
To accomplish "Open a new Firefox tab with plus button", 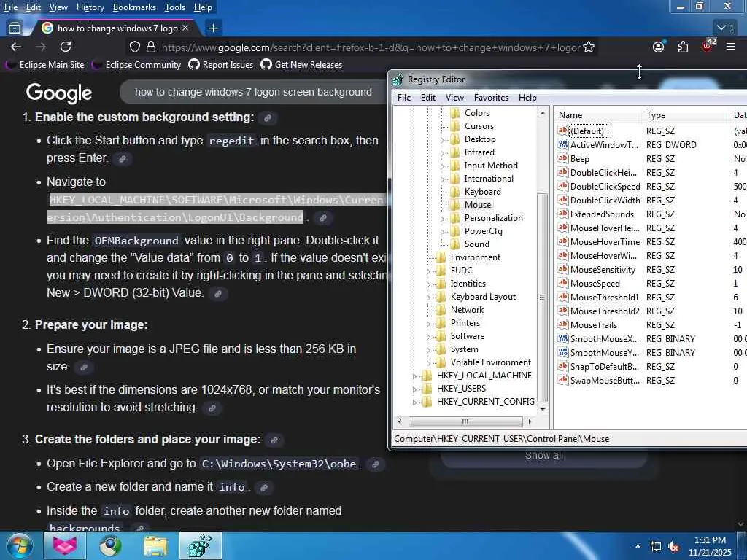I will click(x=214, y=28).
